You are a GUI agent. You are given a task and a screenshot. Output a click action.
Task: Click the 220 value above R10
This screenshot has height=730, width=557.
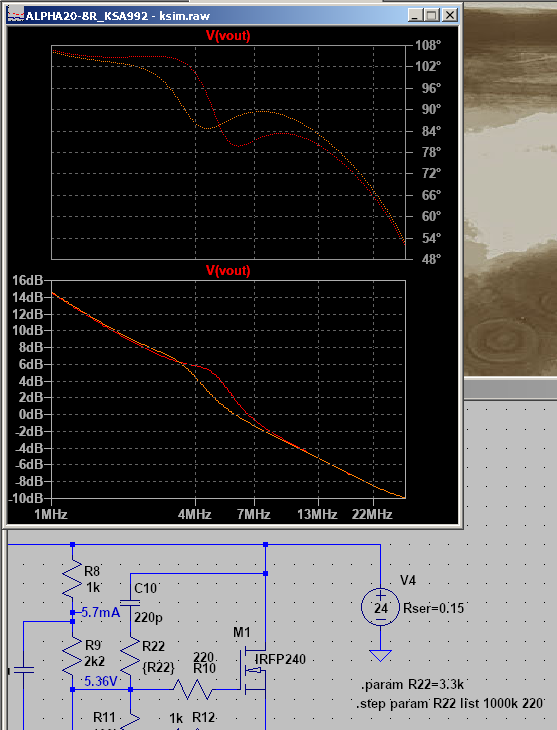203,657
